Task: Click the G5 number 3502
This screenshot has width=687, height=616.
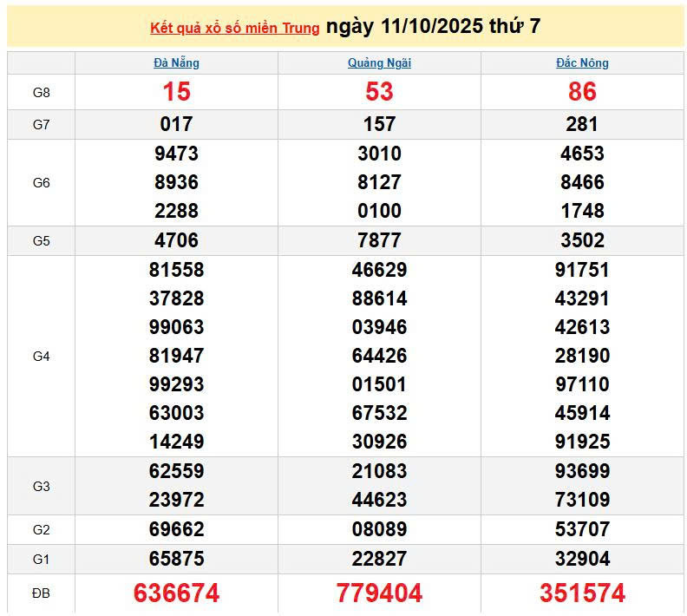Action: point(582,240)
